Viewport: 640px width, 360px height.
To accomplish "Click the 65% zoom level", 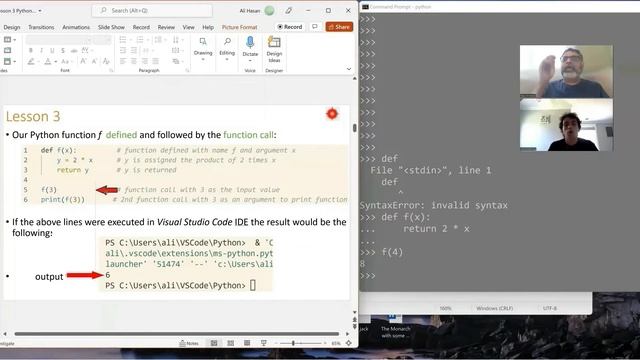I will coord(336,343).
